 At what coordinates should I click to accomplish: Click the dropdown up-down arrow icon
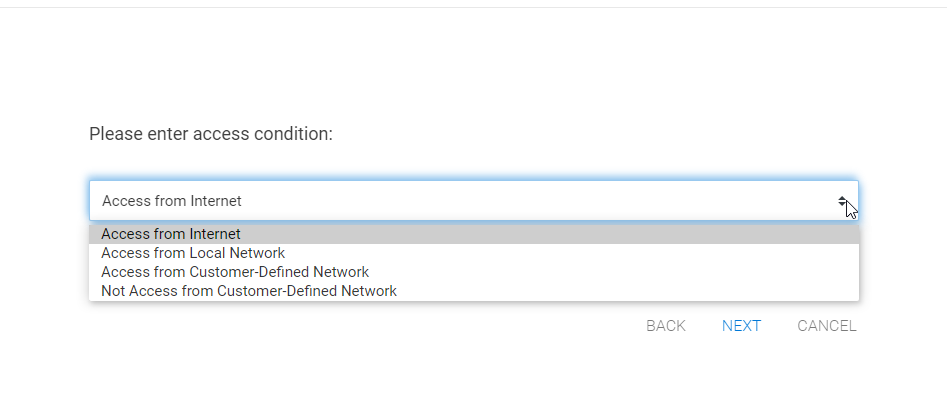(842, 201)
